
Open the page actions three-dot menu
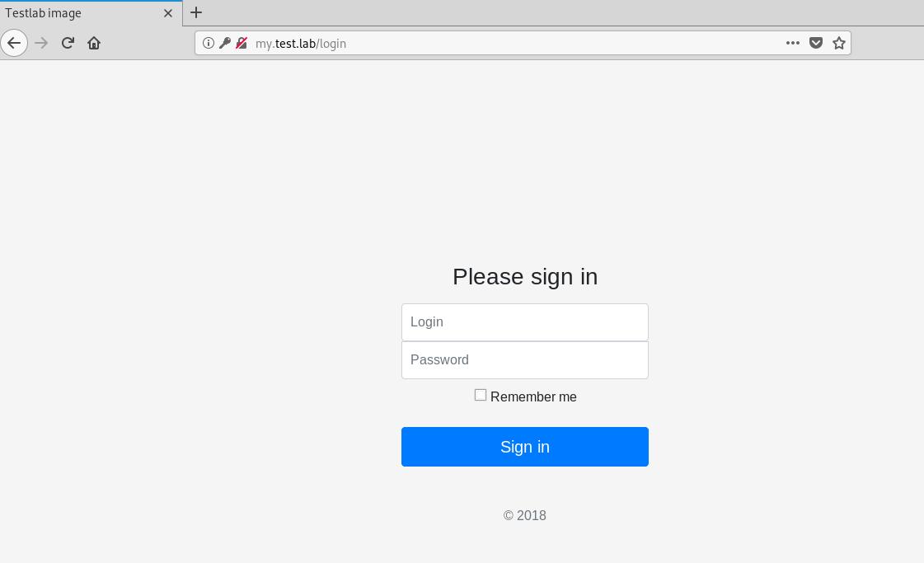point(793,43)
